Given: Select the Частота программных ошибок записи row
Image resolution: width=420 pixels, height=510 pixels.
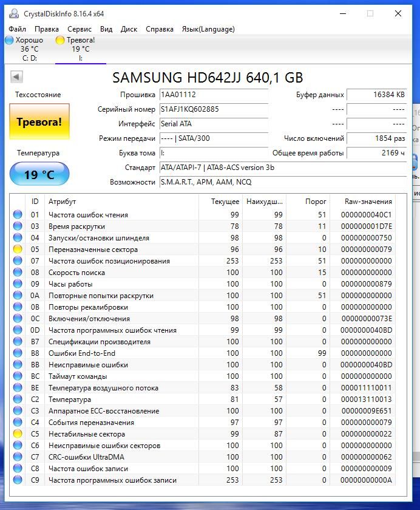Looking at the screenshot, I should point(203,480).
